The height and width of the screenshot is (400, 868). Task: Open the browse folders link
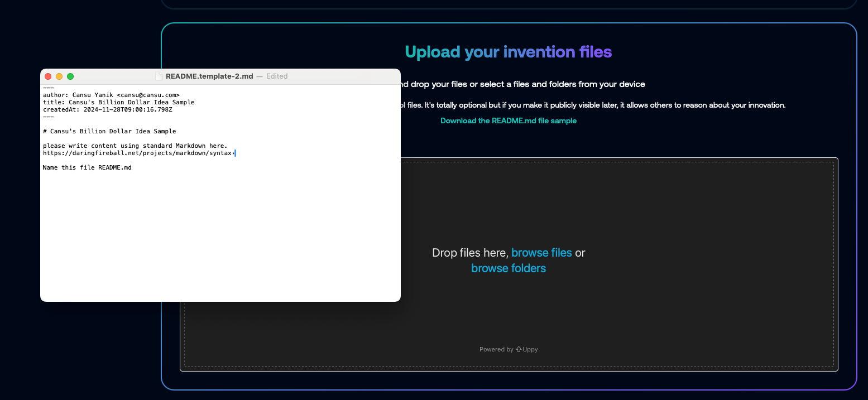509,268
